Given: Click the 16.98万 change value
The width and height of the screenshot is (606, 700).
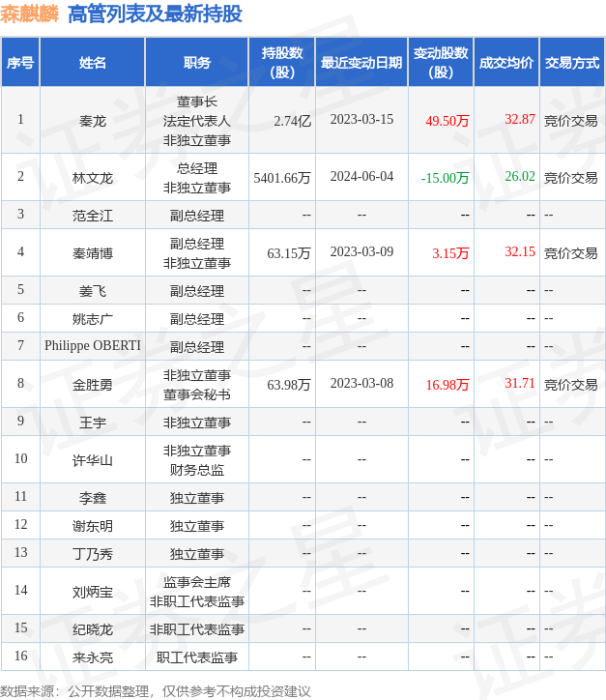Looking at the screenshot, I should tap(447, 385).
